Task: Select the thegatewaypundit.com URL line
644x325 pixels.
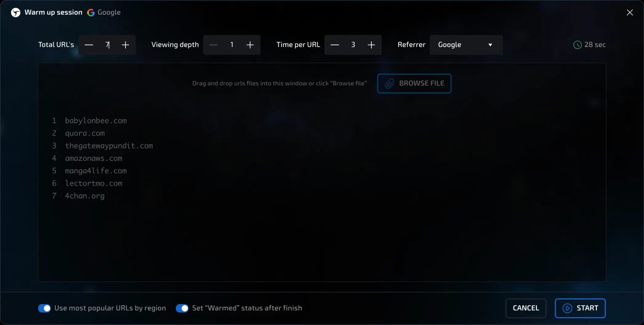Action: (109, 146)
